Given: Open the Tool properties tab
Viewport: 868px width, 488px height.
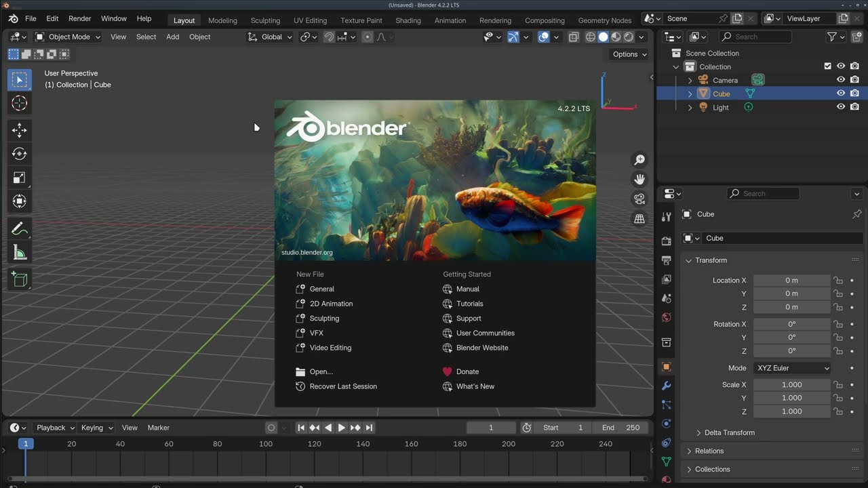Looking at the screenshot, I should click(666, 216).
